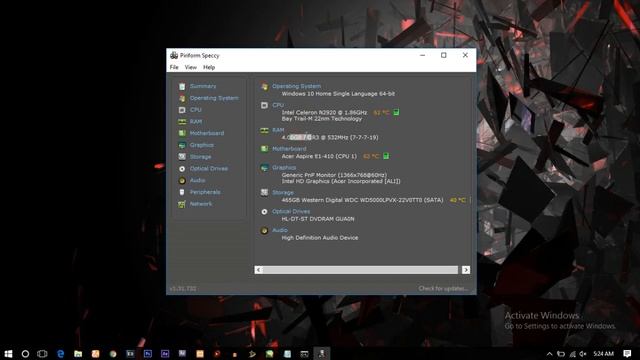Select CPU in the sidebar list
The image size is (640, 360).
196,110
